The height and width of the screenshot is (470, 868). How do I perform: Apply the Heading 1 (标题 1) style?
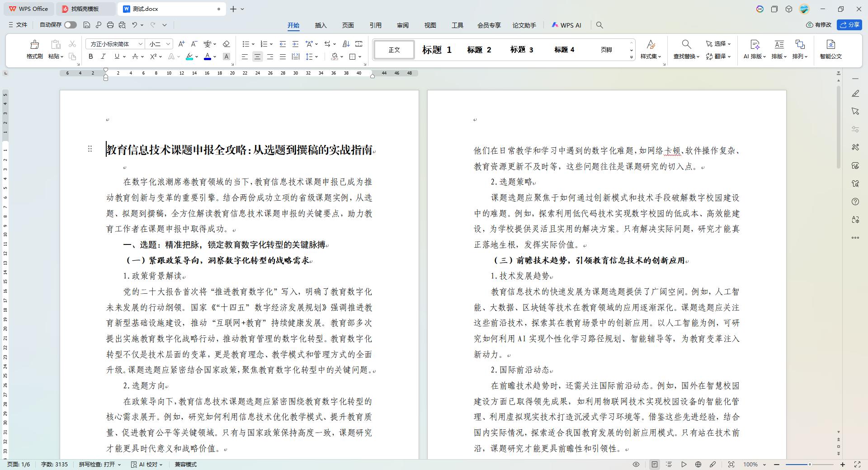[x=436, y=50]
